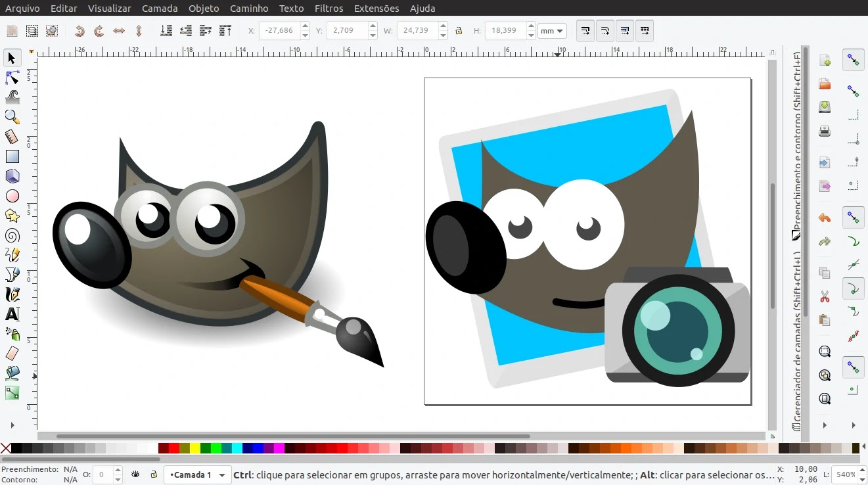
Task: Increase the X coordinate value
Action: tap(305, 27)
